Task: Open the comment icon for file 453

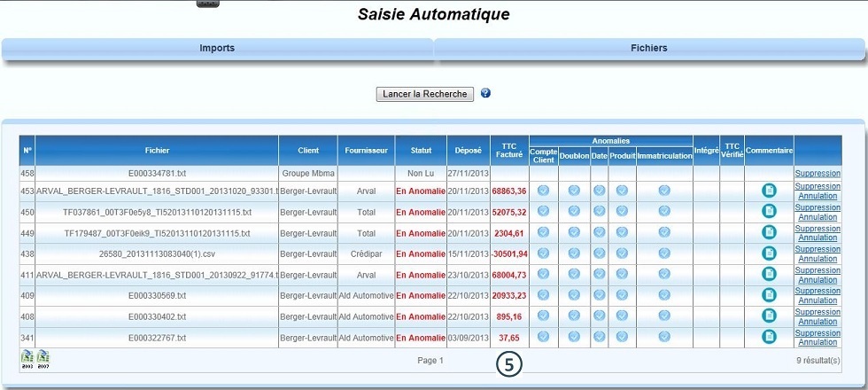Action: pos(769,191)
